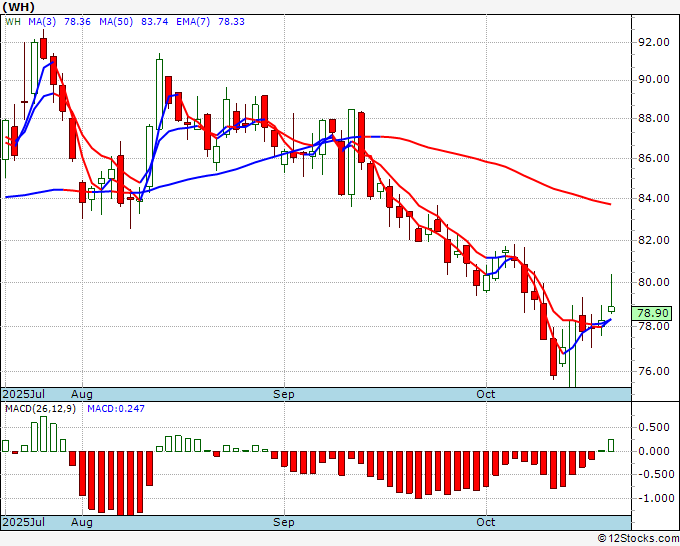This screenshot has height=546, width=680.
Task: Select the MA(3) value 78.36
Action: [x=77, y=22]
